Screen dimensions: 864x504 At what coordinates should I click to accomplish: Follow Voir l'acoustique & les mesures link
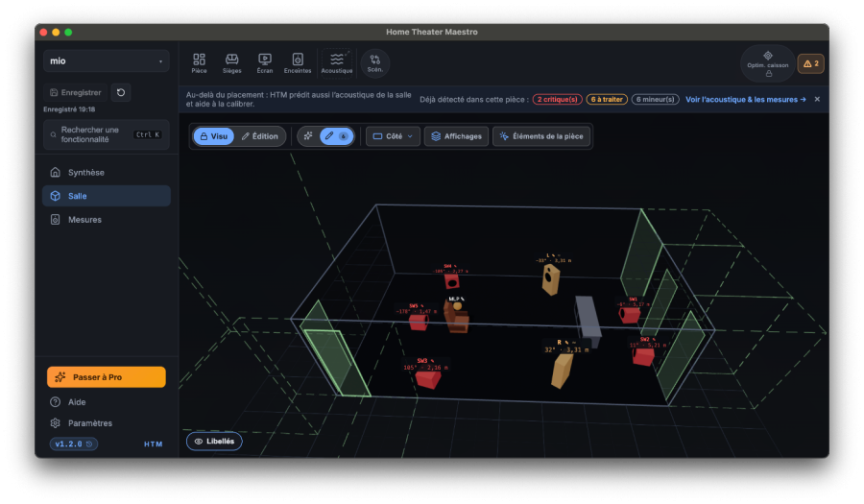coord(746,99)
